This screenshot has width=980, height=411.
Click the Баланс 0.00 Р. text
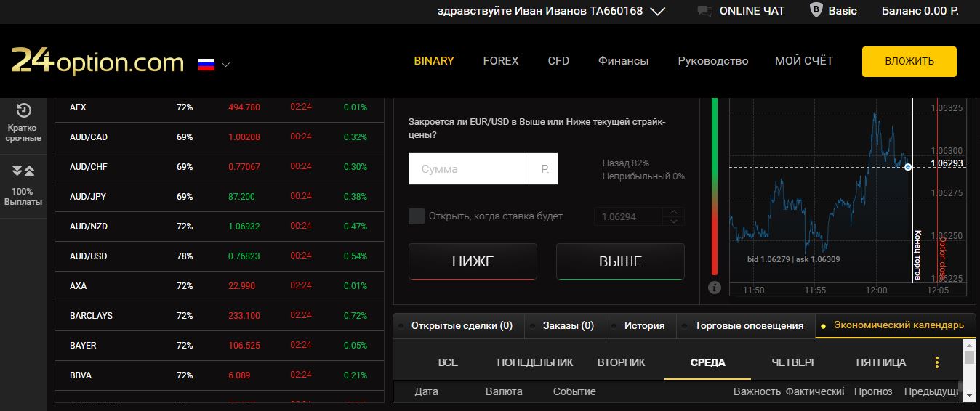pyautogui.click(x=920, y=11)
